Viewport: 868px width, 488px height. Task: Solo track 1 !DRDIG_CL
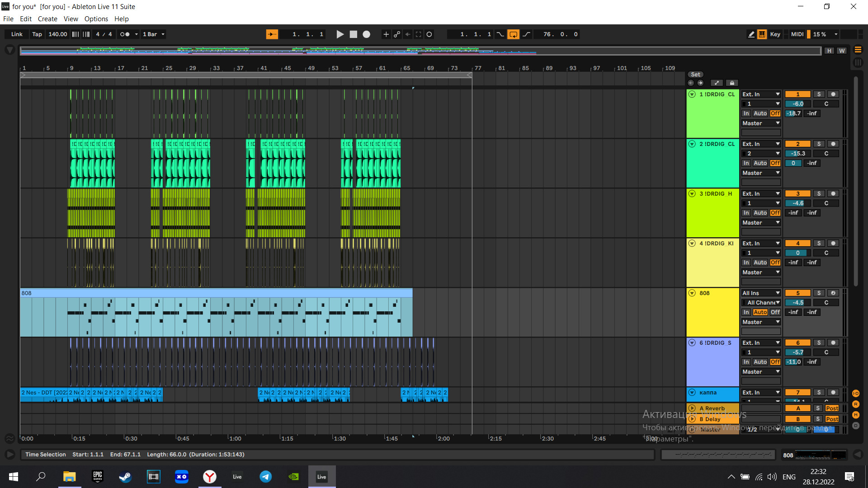819,94
